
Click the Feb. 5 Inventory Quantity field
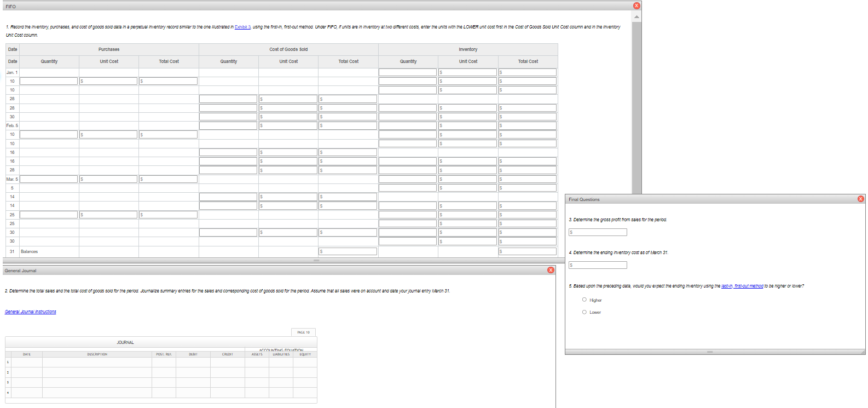tap(408, 125)
